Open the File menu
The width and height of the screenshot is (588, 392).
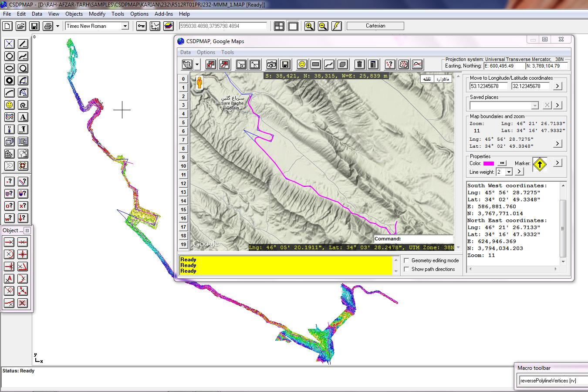coord(7,14)
